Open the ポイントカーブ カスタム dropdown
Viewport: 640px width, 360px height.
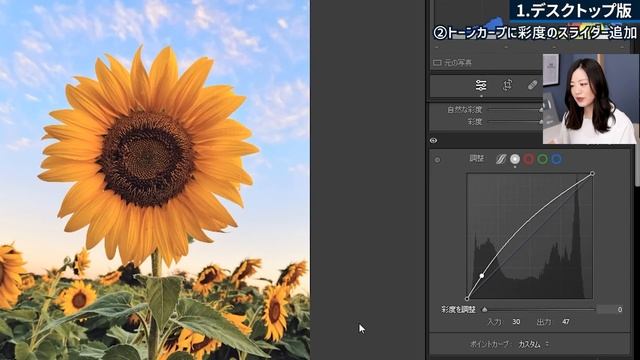point(534,344)
